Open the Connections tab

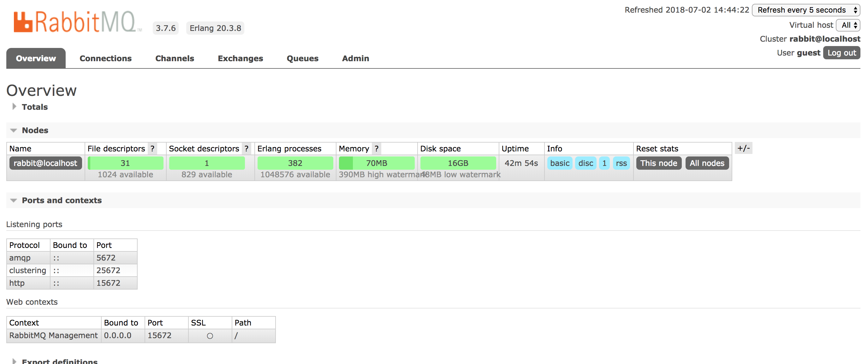(x=105, y=58)
